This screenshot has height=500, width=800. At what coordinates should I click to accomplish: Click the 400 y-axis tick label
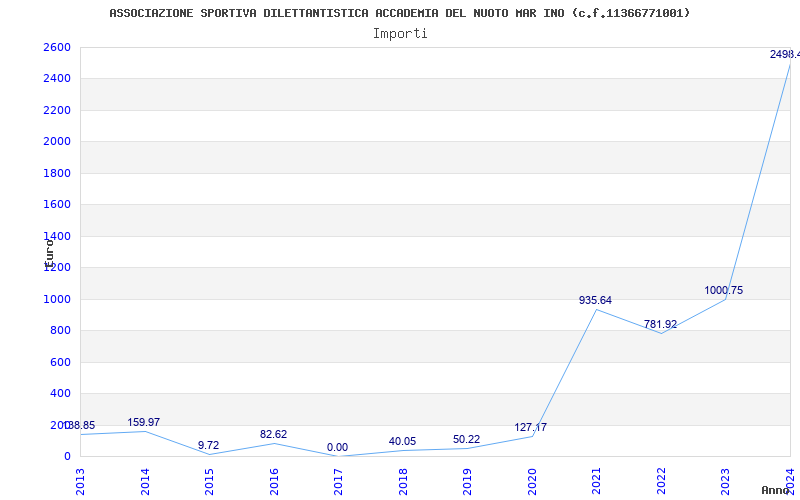[60, 393]
